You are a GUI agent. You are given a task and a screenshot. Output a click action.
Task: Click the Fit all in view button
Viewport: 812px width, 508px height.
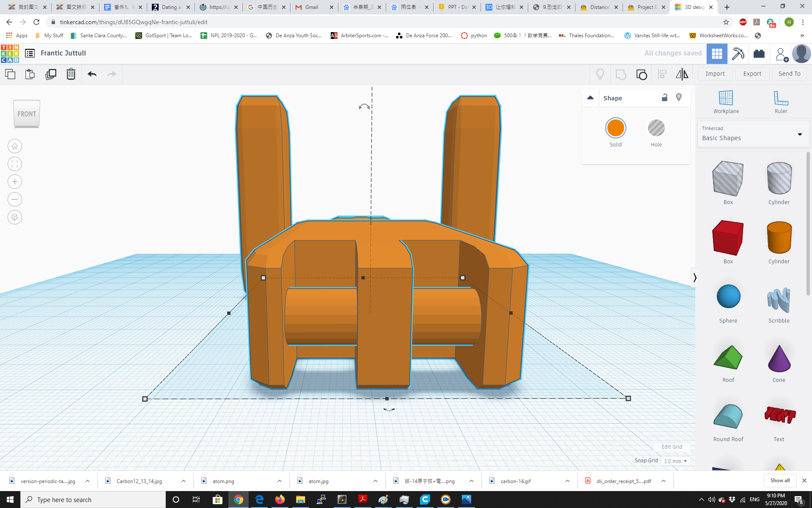point(15,164)
